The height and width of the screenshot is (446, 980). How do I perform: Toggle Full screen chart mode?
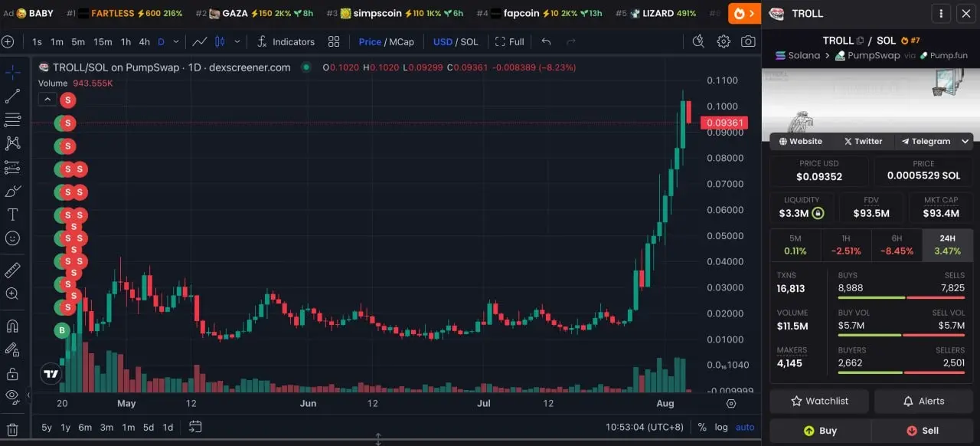pyautogui.click(x=510, y=41)
